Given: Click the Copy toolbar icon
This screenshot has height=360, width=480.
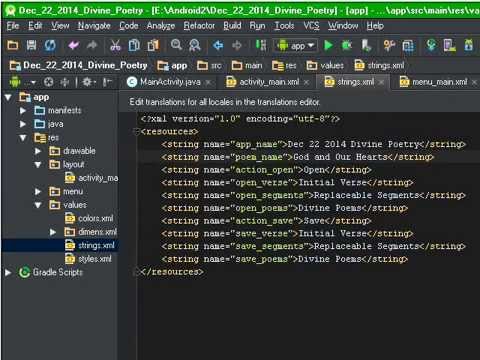Looking at the screenshot, I should [x=134, y=45].
